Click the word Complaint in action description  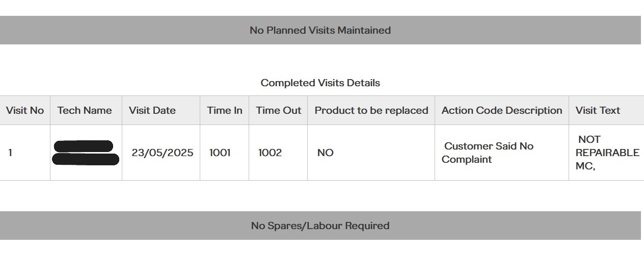pyautogui.click(x=467, y=159)
